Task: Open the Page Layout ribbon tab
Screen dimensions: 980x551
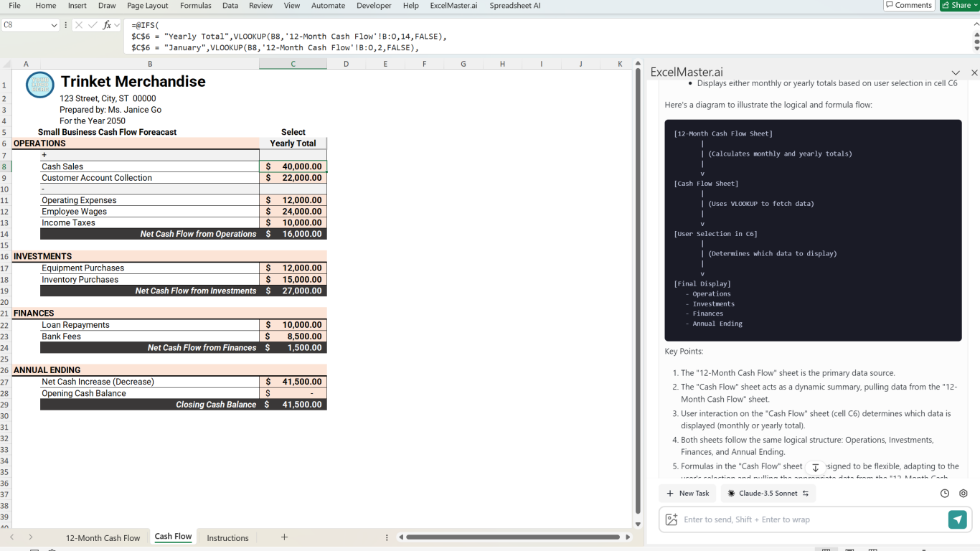Action: [148, 5]
